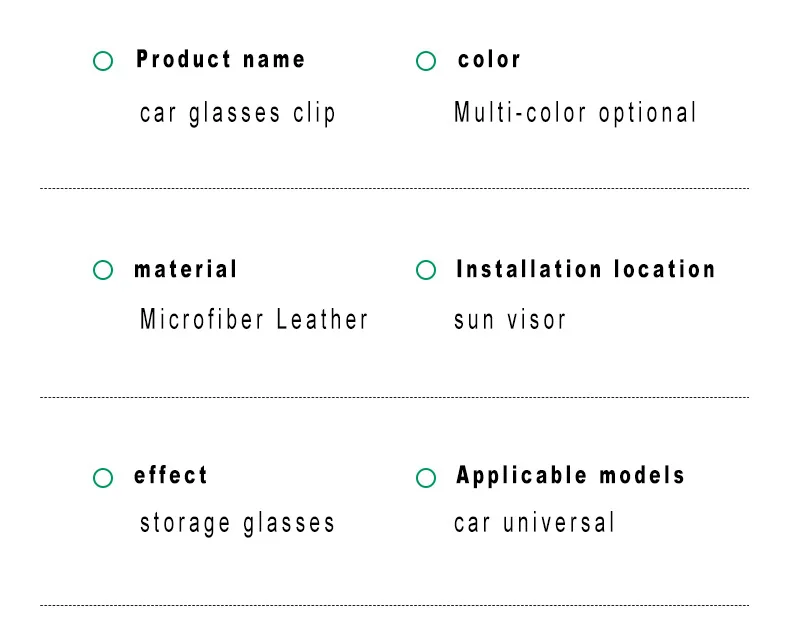Click the storage glasses value
790x642 pixels.
237,524
